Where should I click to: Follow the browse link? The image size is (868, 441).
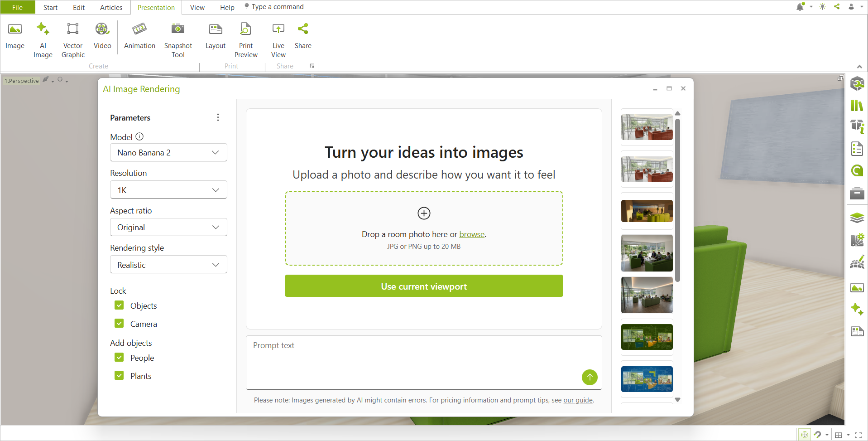472,234
